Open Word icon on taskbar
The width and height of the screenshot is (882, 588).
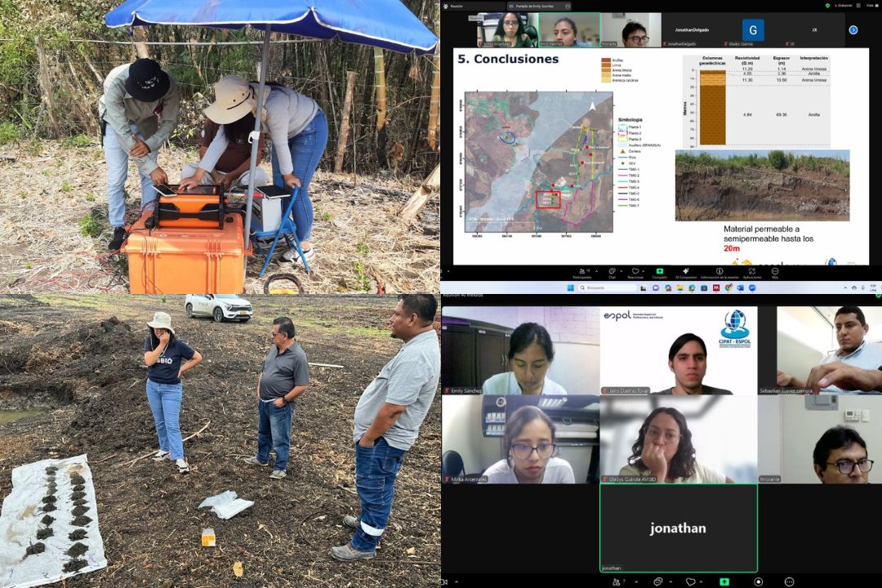click(740, 288)
